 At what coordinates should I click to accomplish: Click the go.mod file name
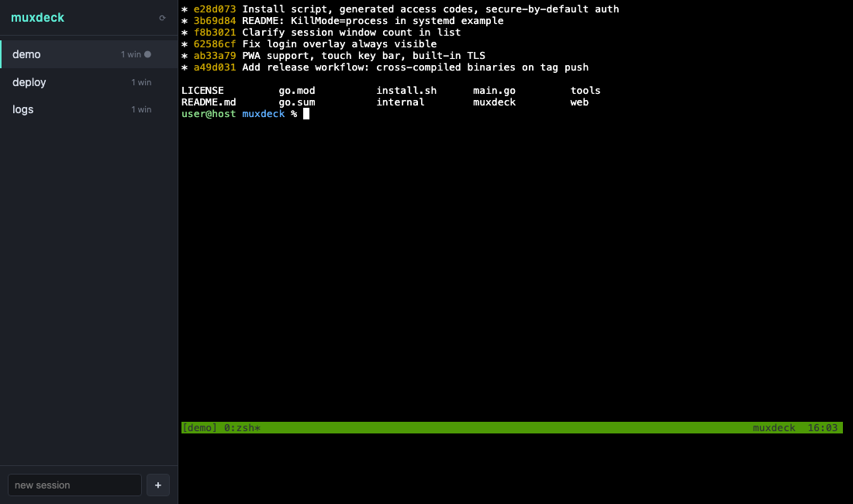click(x=297, y=90)
